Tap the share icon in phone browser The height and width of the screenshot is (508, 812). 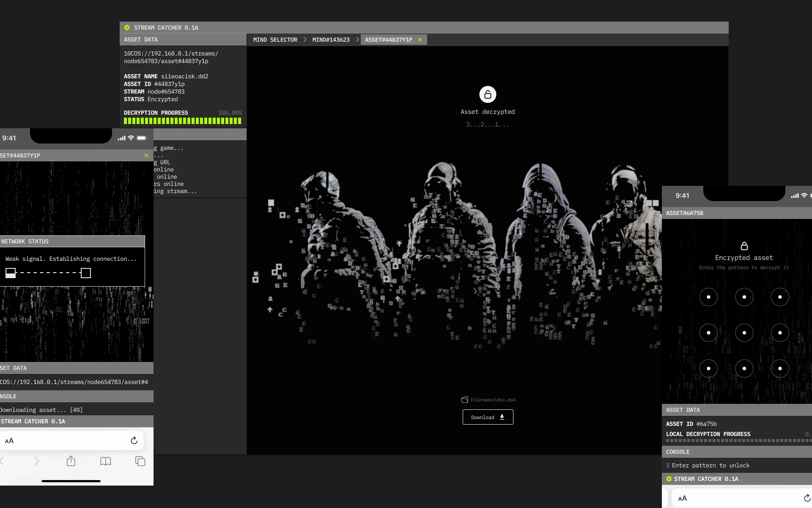[71, 461]
